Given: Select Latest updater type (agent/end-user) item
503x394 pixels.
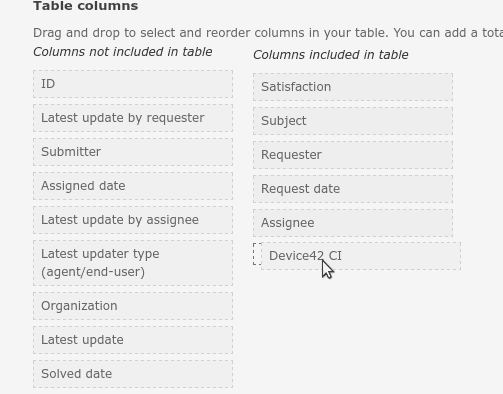Looking at the screenshot, I should tap(133, 263).
